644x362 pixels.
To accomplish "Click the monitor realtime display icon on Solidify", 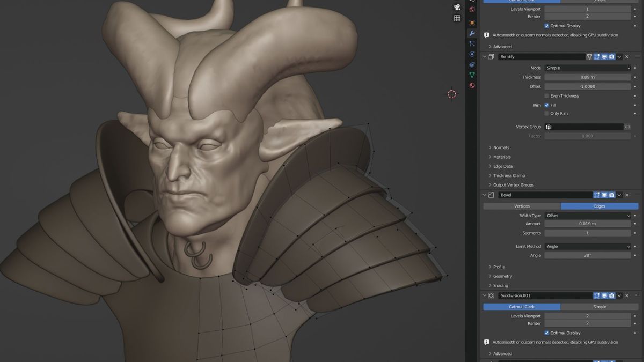I will coord(603,56).
